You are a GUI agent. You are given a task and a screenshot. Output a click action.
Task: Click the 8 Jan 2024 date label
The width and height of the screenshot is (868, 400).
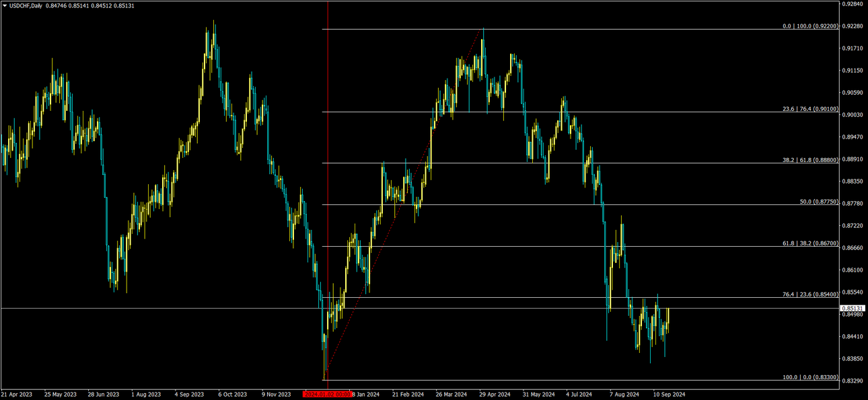click(365, 395)
